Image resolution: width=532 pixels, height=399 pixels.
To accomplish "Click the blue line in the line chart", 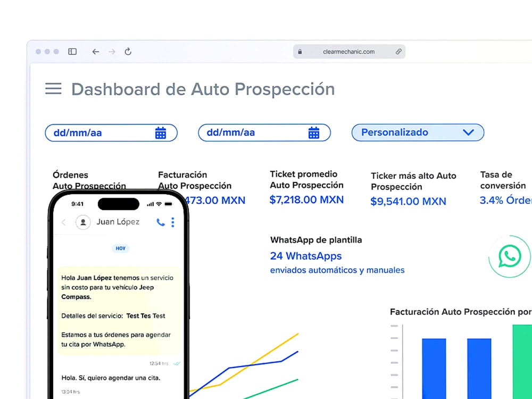I will tap(254, 365).
